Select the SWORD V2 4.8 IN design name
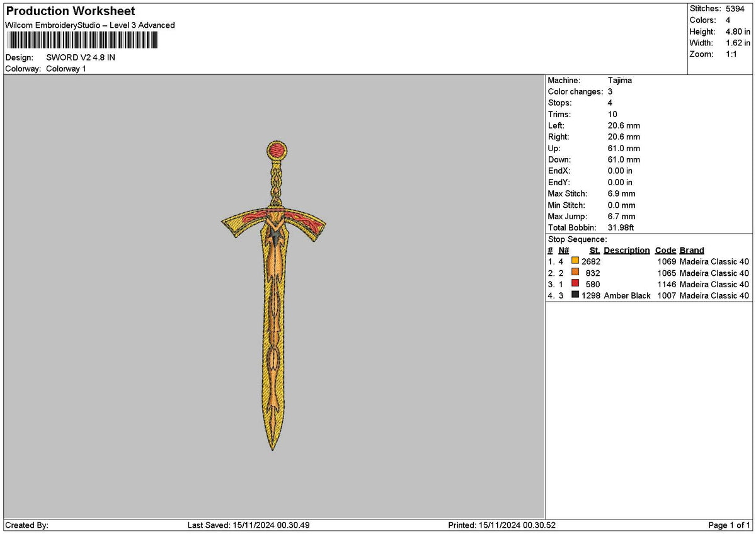 [x=81, y=57]
